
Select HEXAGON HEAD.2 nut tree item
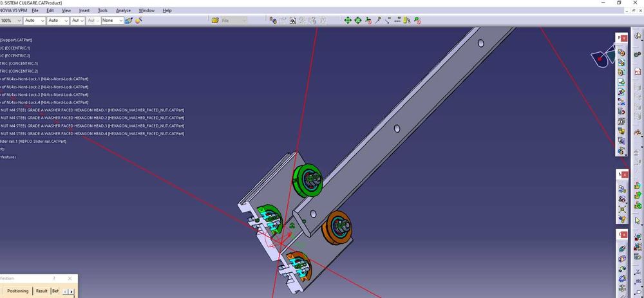92,118
